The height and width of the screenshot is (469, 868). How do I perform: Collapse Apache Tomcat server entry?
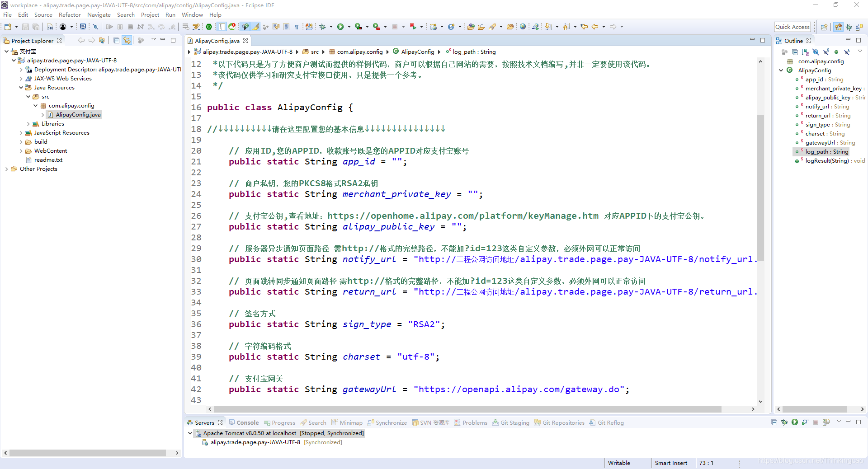tap(190, 433)
